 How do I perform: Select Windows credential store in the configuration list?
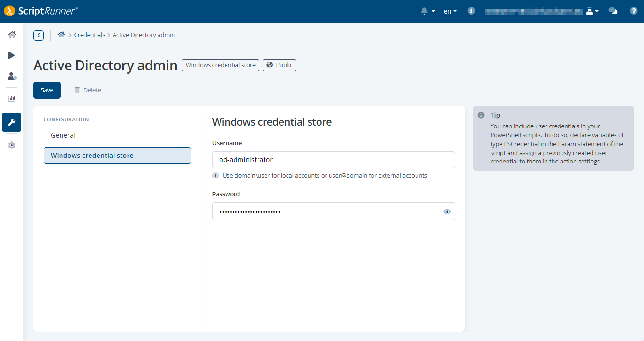coord(117,156)
